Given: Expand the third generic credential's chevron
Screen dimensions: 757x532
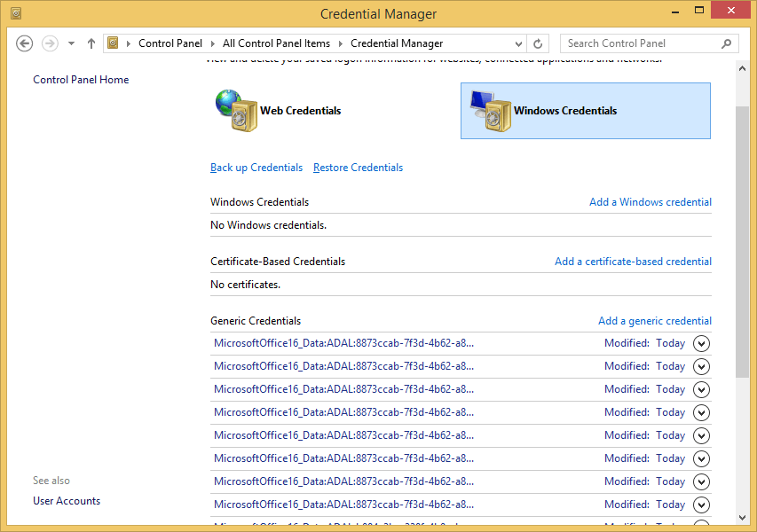Looking at the screenshot, I should 701,389.
